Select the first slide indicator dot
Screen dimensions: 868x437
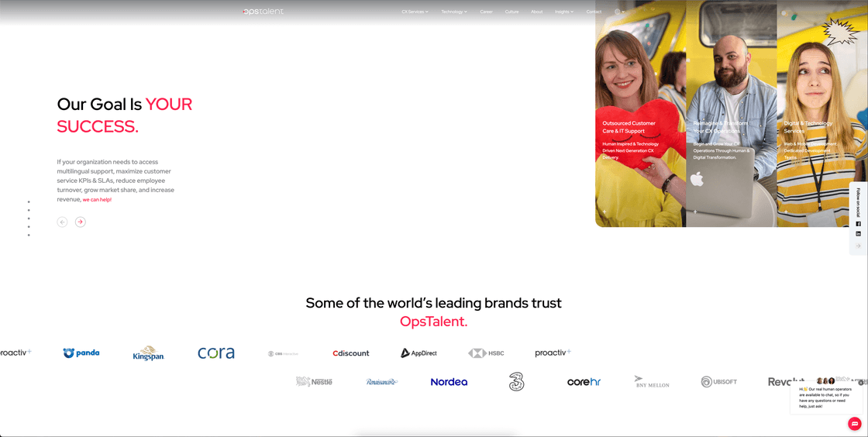click(29, 202)
